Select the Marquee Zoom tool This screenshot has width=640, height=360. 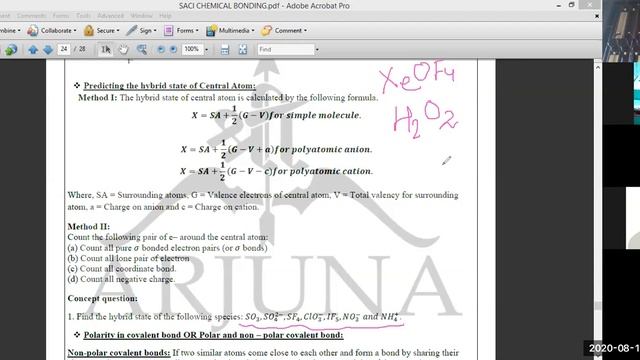pyautogui.click(x=142, y=49)
